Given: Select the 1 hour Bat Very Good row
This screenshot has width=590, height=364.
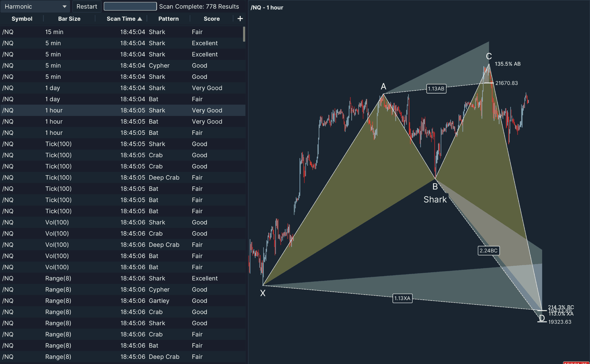Looking at the screenshot, I should click(122, 122).
